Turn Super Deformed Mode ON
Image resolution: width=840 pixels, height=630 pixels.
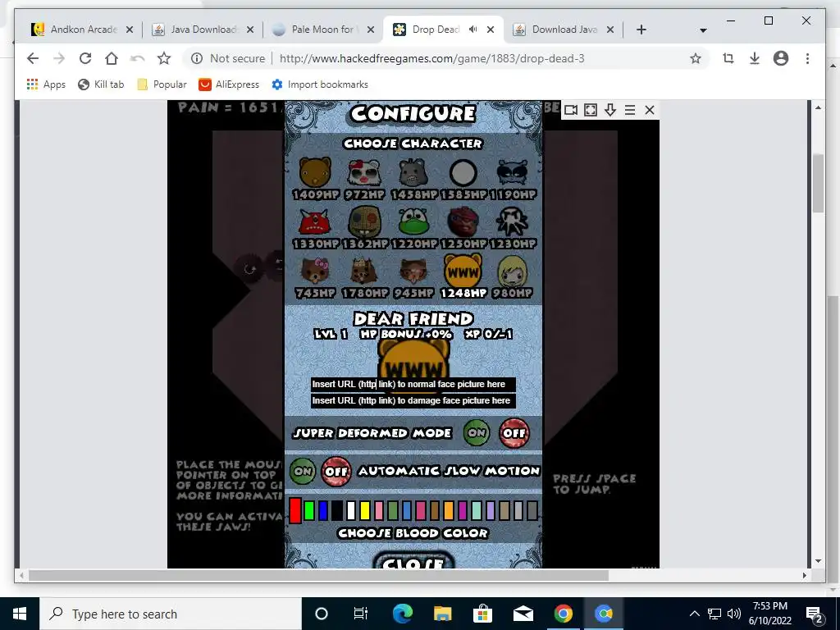(477, 433)
